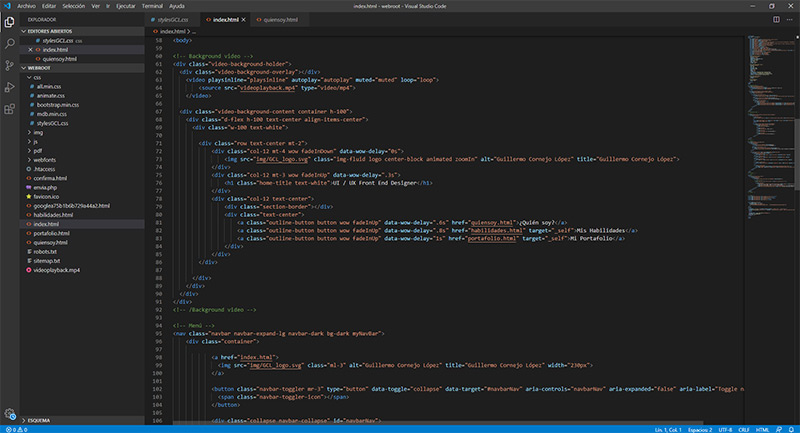Collapse the EDITORES ABIERTOS section
Viewport: 800px width, 433px height.
coord(52,31)
